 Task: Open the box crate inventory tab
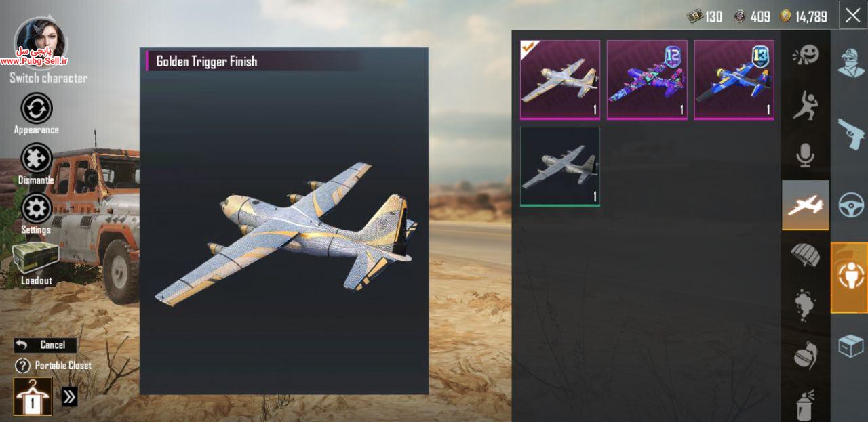[x=850, y=346]
